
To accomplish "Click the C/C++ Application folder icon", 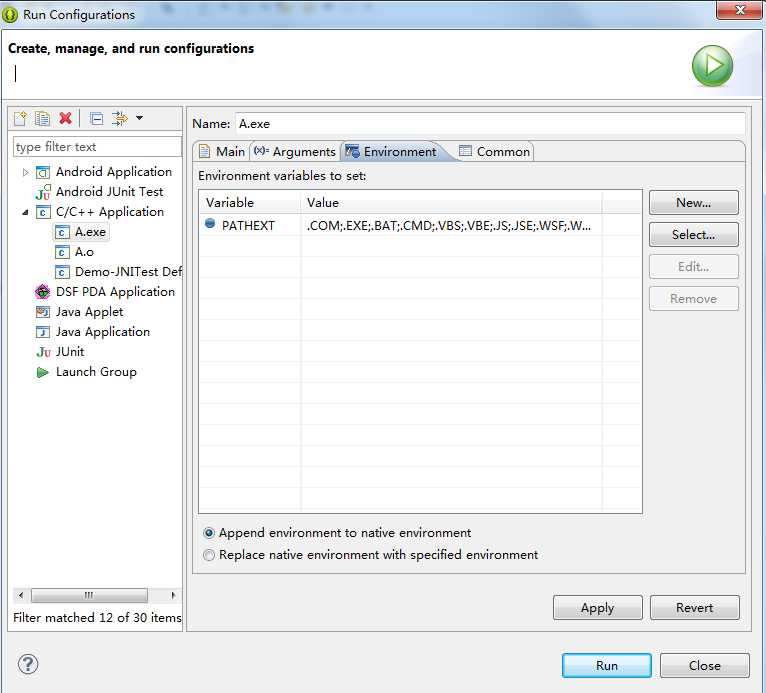I will click(x=43, y=212).
